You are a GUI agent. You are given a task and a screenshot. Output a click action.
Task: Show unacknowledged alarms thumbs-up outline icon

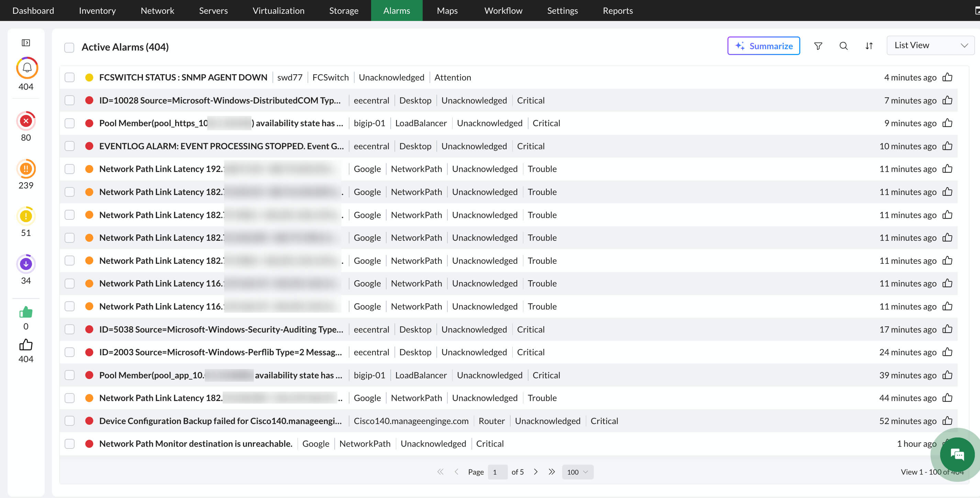coord(26,345)
